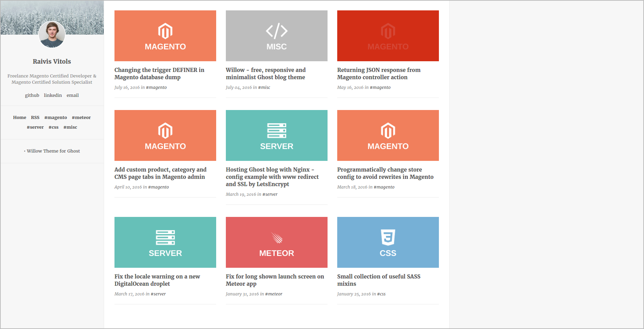Click #magento tag under July 16 post
Screen dimensions: 644x329
156,88
